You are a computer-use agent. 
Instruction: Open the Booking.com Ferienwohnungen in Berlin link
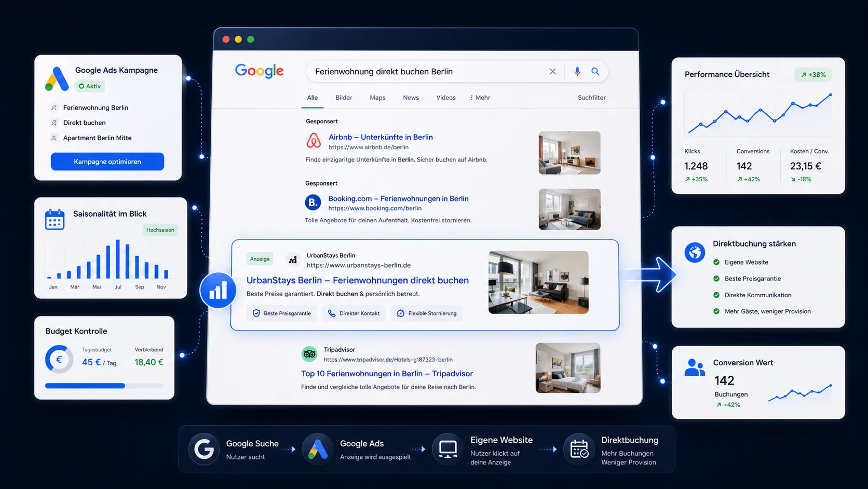click(x=398, y=199)
